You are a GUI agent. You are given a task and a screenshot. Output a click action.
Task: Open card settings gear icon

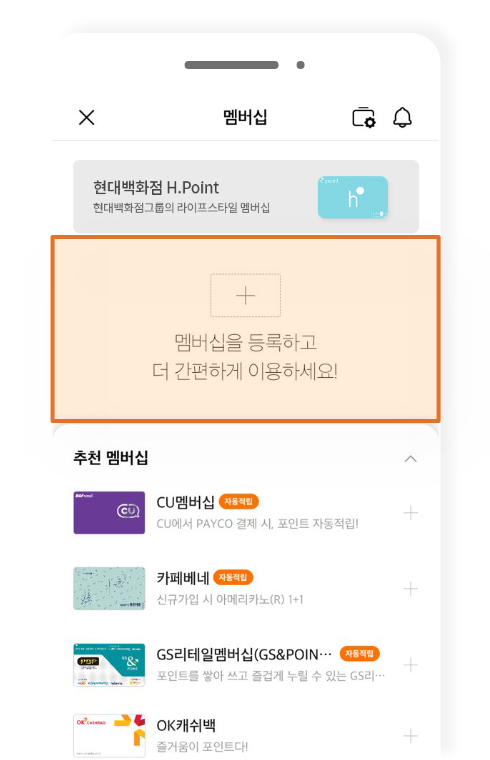364,117
